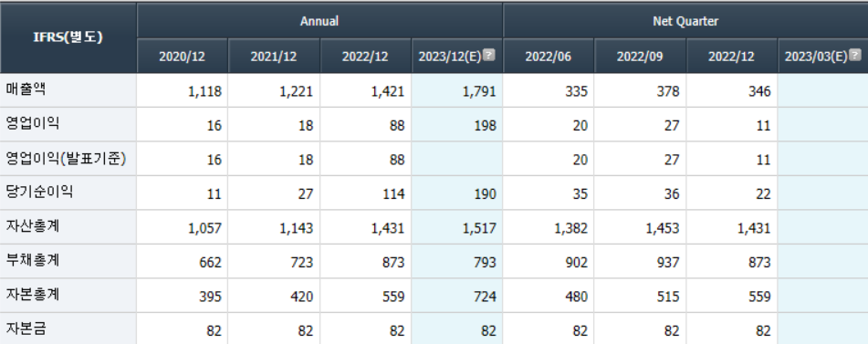This screenshot has width=868, height=344.
Task: Click the 395 total equity value
Action: (211, 297)
